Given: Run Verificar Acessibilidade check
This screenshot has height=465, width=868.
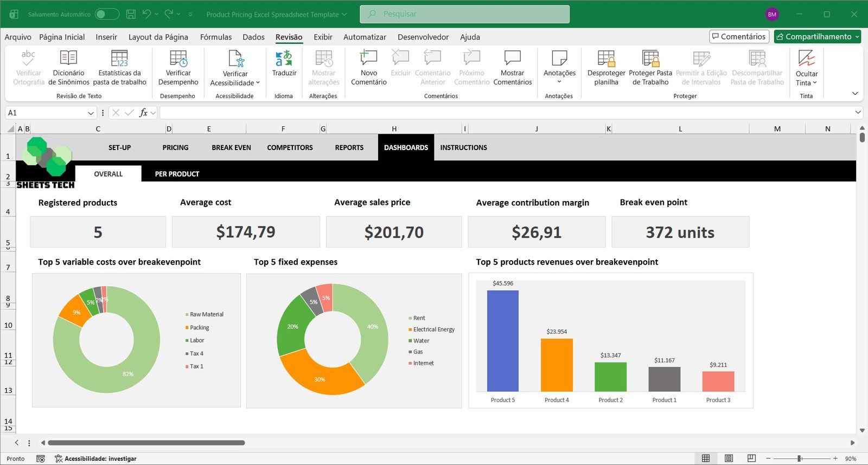Looking at the screenshot, I should point(235,67).
